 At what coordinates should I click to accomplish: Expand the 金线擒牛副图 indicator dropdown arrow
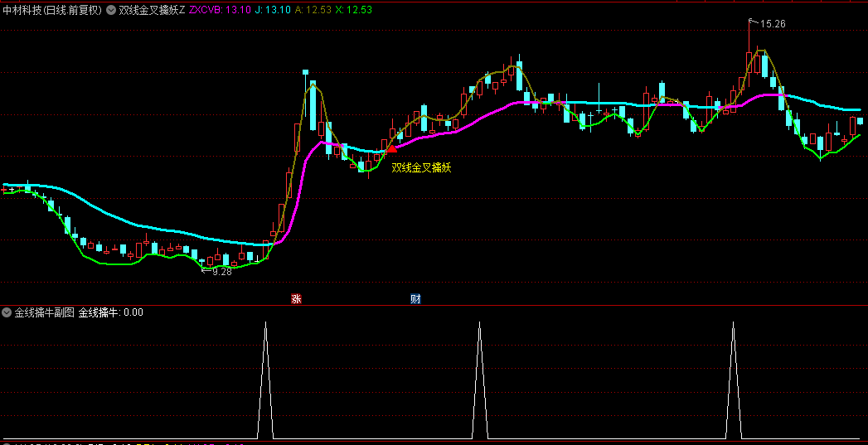[x=7, y=312]
